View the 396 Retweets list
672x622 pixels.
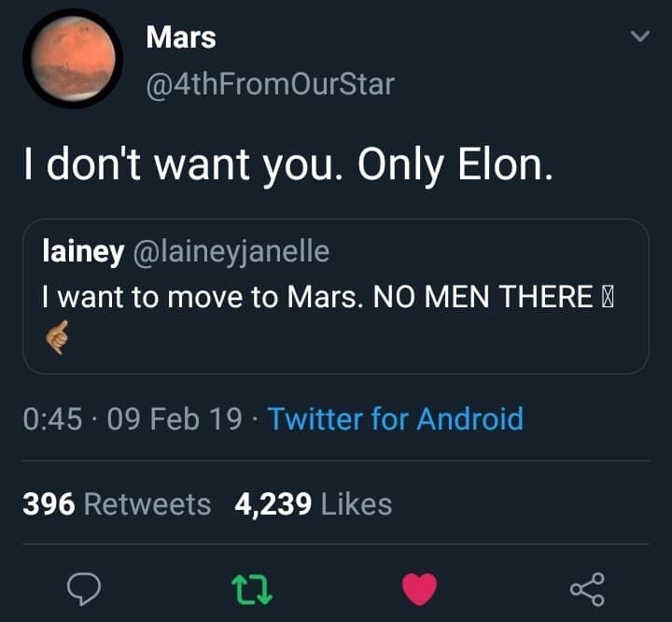click(x=117, y=504)
